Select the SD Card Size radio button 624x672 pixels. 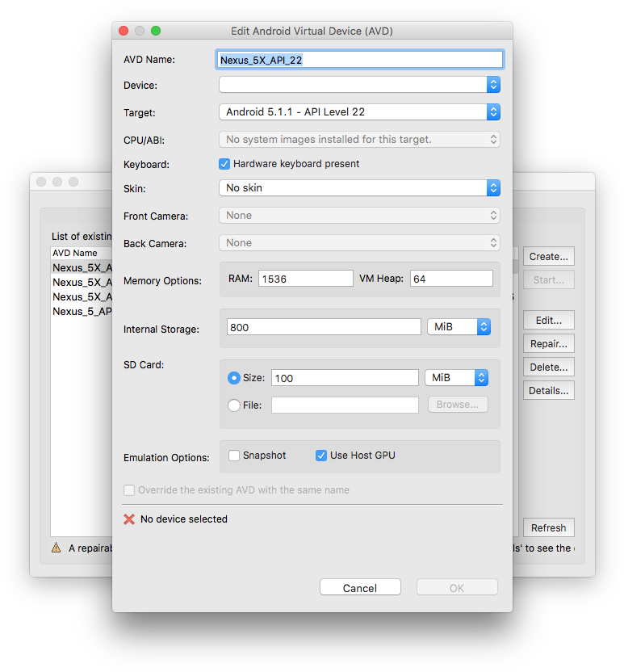pyautogui.click(x=234, y=378)
